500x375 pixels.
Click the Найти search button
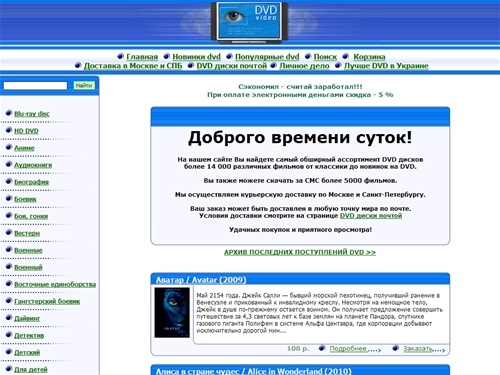pyautogui.click(x=84, y=86)
